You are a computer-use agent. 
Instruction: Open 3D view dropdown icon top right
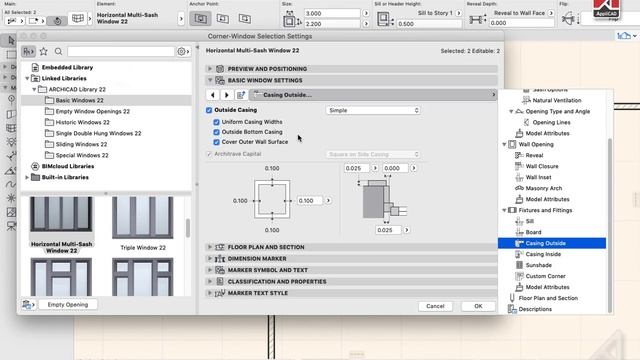627,36
